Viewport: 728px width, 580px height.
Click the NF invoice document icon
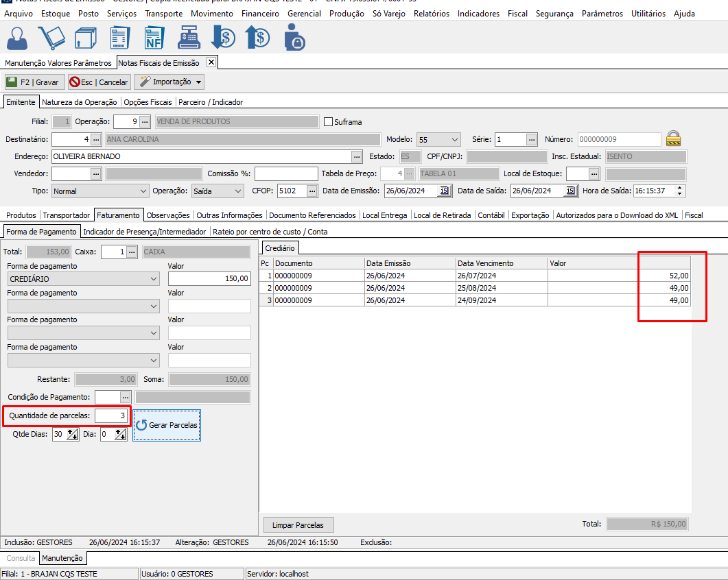(154, 38)
